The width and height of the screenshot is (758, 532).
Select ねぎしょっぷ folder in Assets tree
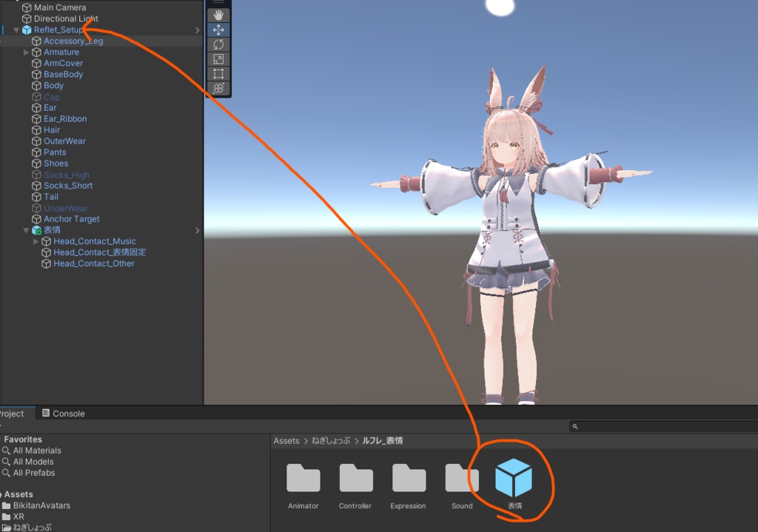(x=32, y=527)
